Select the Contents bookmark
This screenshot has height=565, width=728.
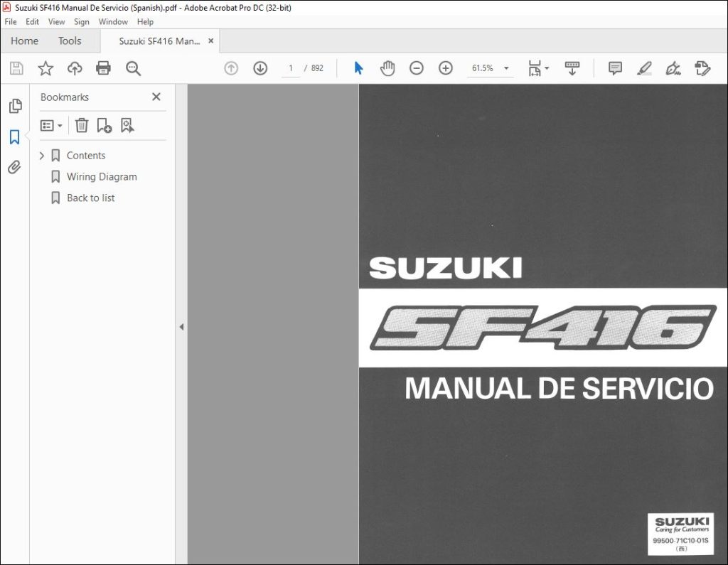(x=86, y=156)
